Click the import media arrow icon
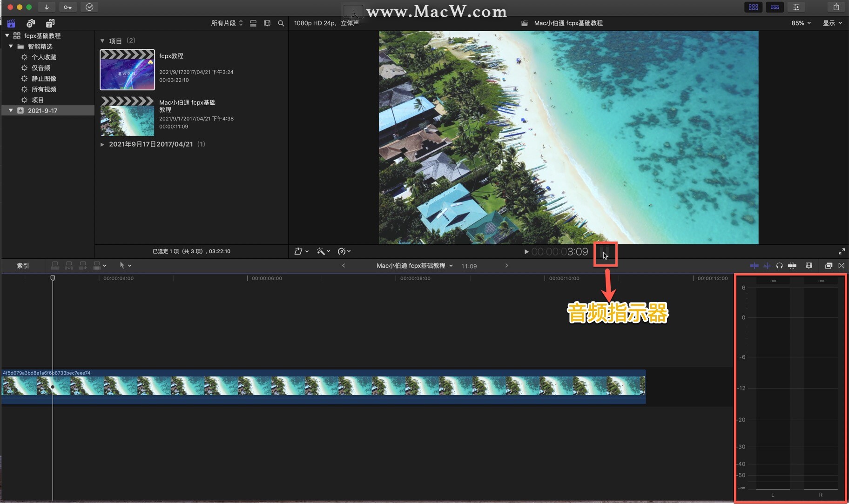 pos(47,7)
